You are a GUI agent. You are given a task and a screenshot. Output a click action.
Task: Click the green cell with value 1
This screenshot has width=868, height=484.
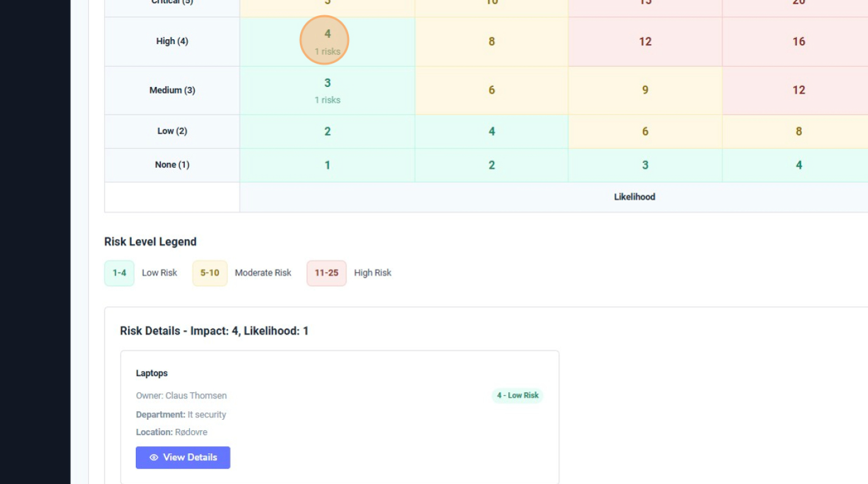(x=327, y=164)
